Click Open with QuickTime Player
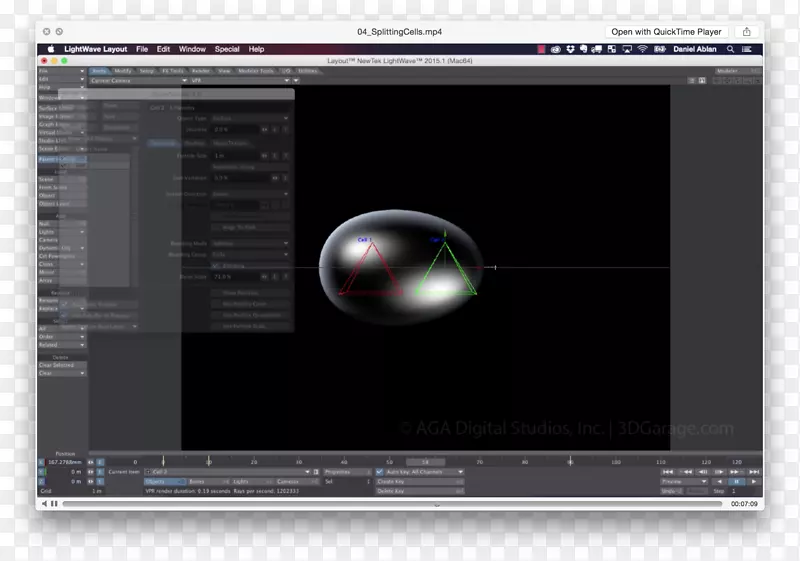Viewport: 800px width, 561px height. point(666,32)
